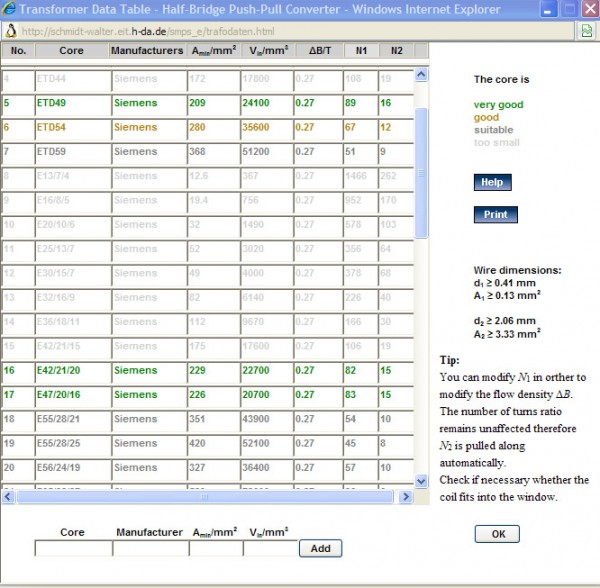Click the Ve/mm³ input field
600x588 pixels.
coord(270,548)
